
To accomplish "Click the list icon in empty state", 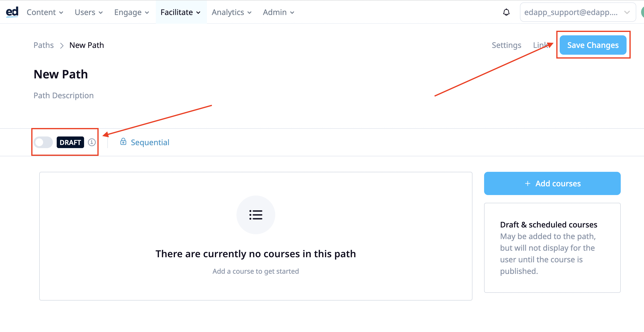I will coord(256,215).
